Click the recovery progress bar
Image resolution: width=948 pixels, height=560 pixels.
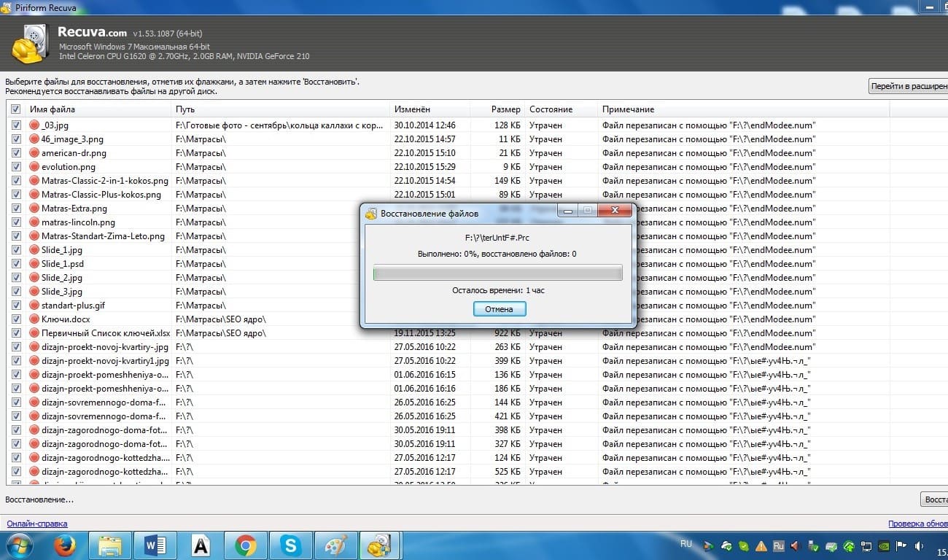click(x=498, y=272)
